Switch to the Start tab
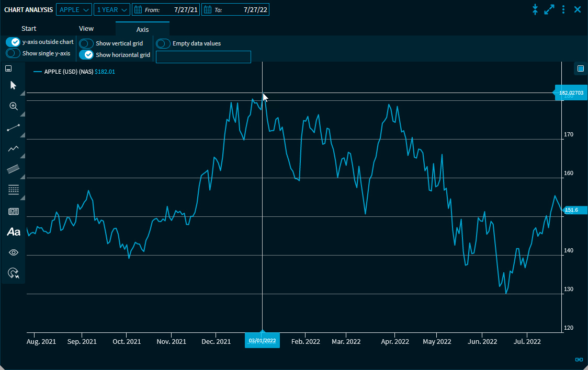Screen dimensions: 588x370 [29, 29]
